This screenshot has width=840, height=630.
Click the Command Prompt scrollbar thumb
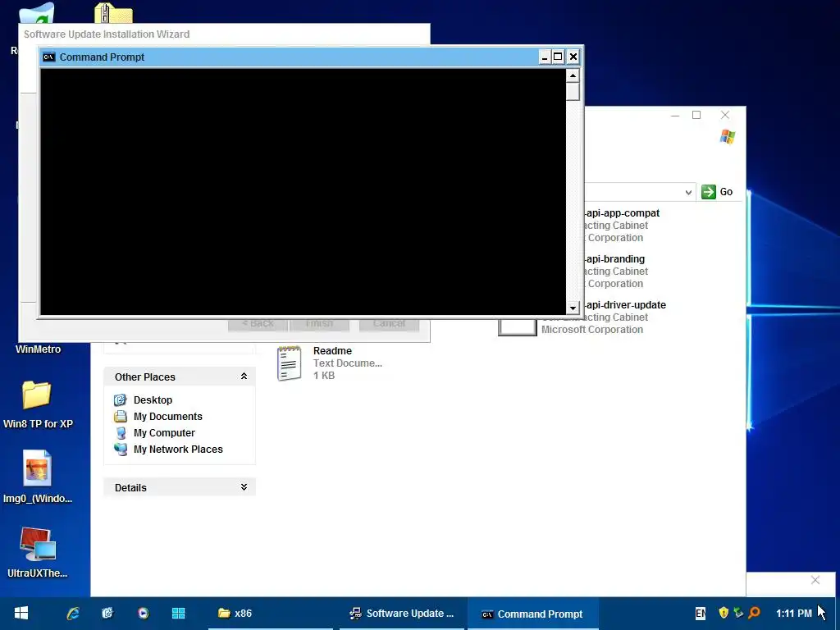[x=573, y=91]
